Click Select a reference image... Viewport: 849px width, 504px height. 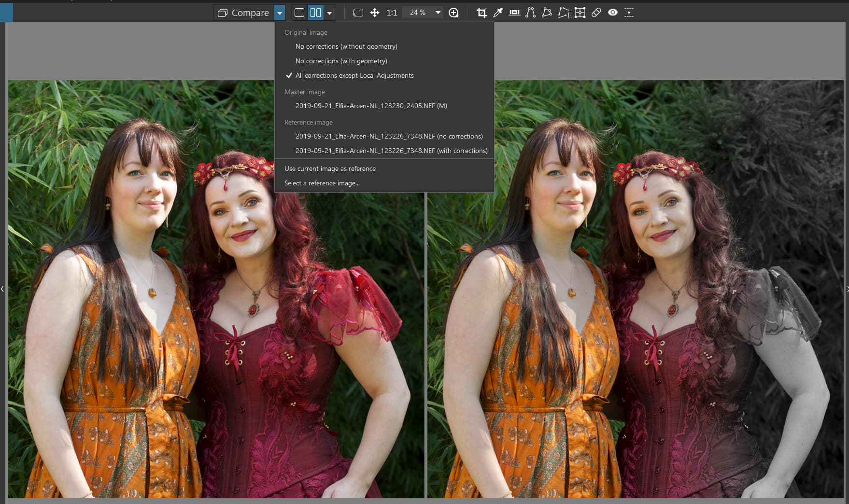322,183
